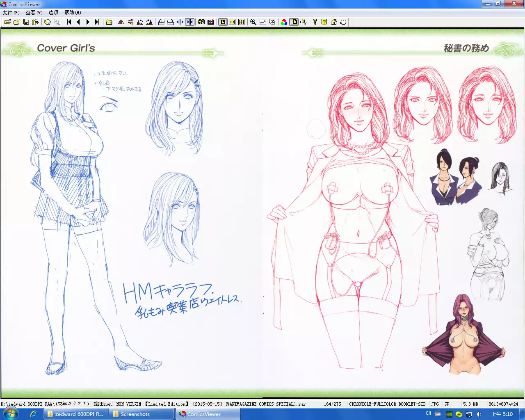
Task: Jump to first page with skip-back arrow
Action: point(69,22)
